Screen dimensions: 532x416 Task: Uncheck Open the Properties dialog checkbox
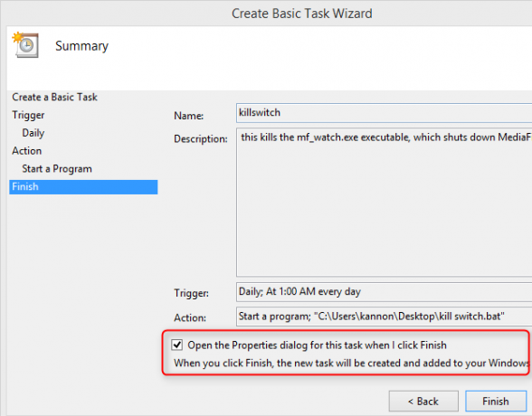tap(176, 345)
